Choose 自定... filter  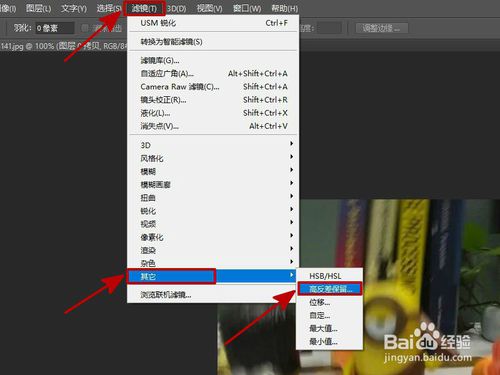(x=329, y=315)
